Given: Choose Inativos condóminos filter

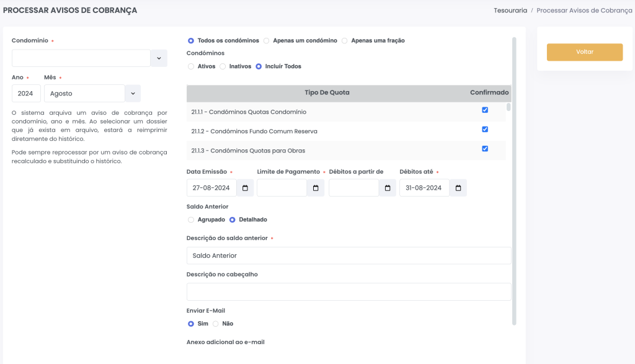Looking at the screenshot, I should (x=223, y=66).
